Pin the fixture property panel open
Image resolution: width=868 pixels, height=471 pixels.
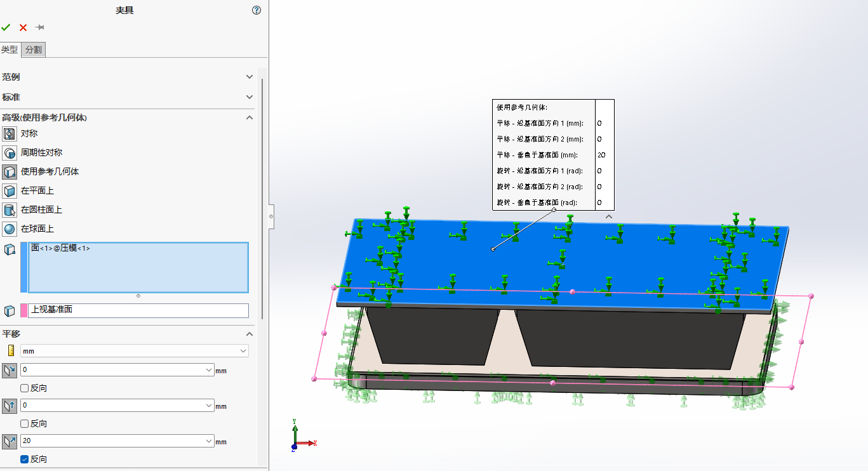pyautogui.click(x=39, y=27)
